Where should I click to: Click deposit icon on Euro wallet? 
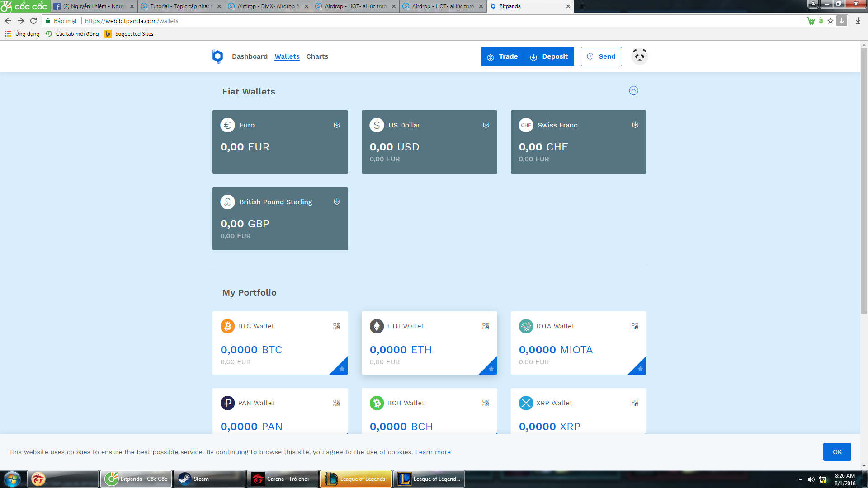click(337, 125)
